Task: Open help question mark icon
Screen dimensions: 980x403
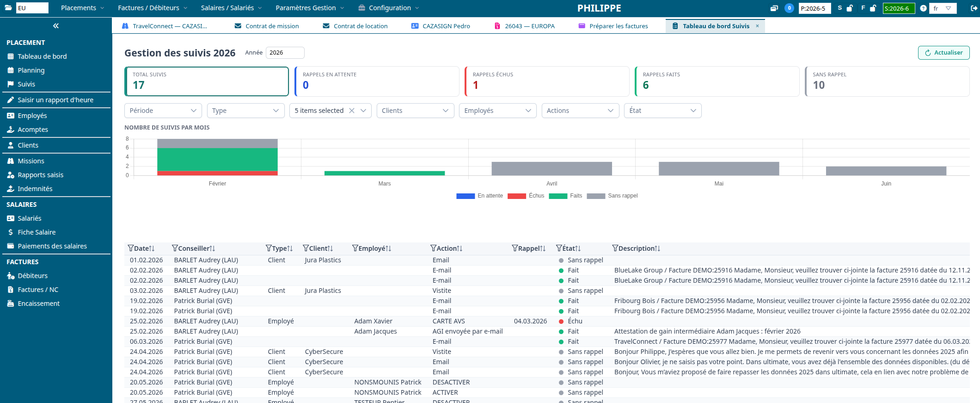Action: point(923,8)
